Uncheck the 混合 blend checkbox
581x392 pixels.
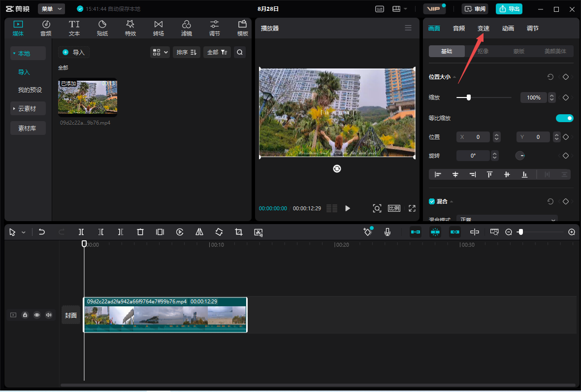(432, 201)
